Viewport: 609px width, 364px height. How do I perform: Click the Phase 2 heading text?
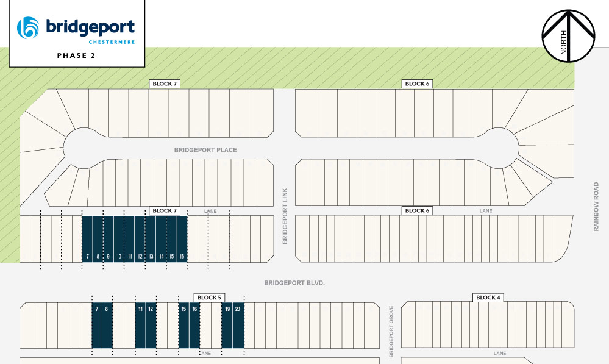76,55
